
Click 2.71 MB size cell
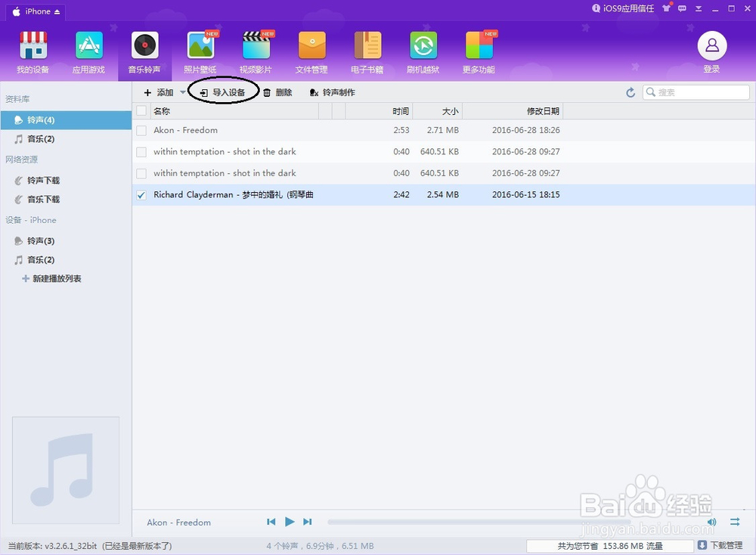442,130
